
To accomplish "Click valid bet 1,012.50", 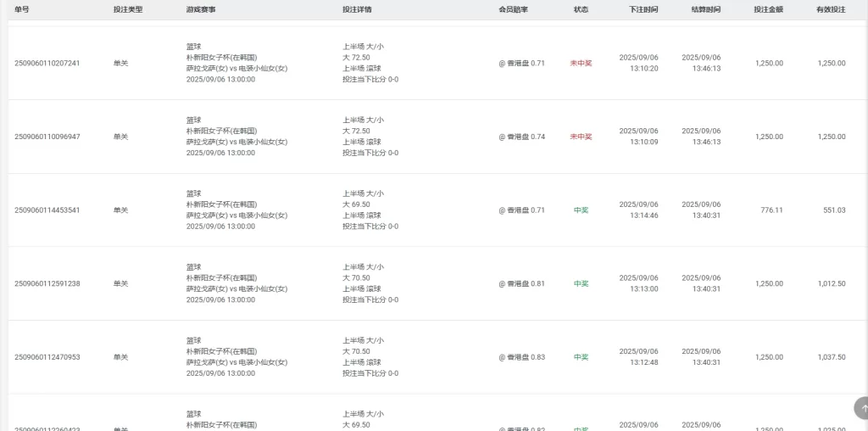I will pyautogui.click(x=832, y=283).
